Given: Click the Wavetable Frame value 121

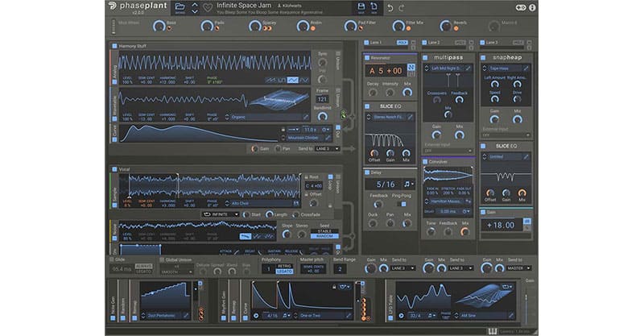Looking at the screenshot, I should click(323, 99).
